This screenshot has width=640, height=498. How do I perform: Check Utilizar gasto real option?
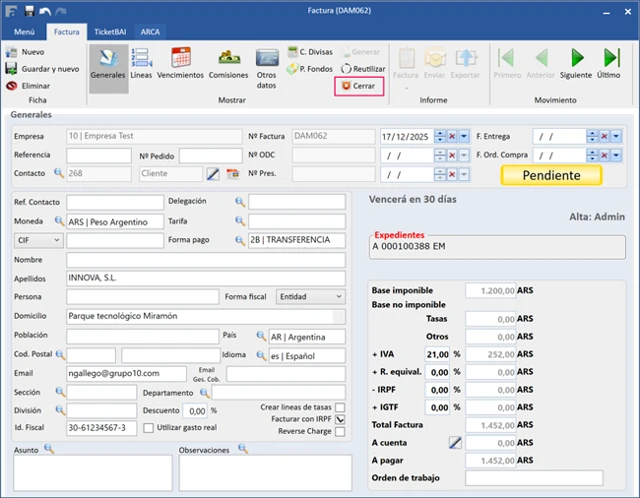(148, 428)
